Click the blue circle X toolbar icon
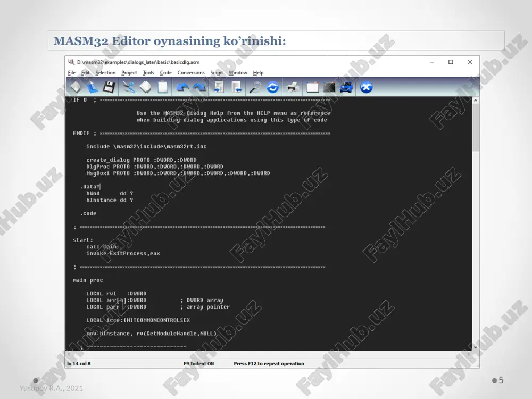The width and height of the screenshot is (532, 399). tap(366, 87)
